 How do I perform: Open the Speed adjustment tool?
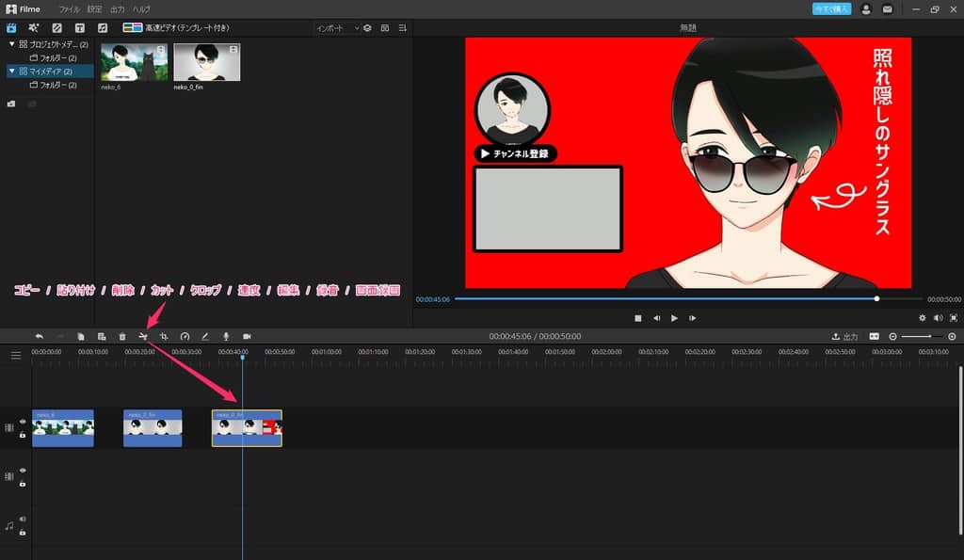tap(185, 336)
